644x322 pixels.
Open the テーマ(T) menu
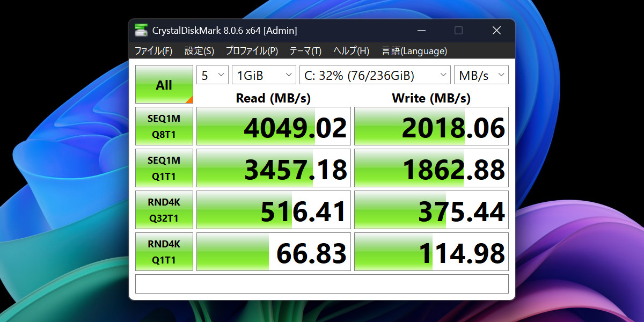coord(304,51)
